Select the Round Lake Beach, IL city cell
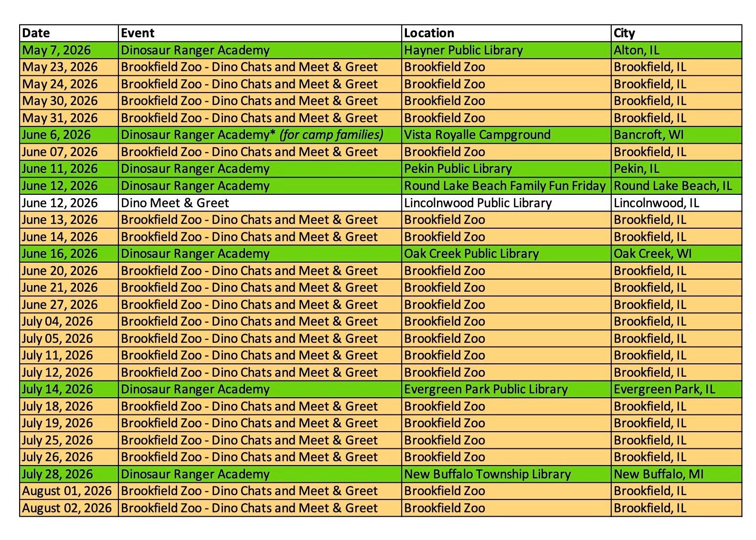The width and height of the screenshot is (756, 540). 677,186
